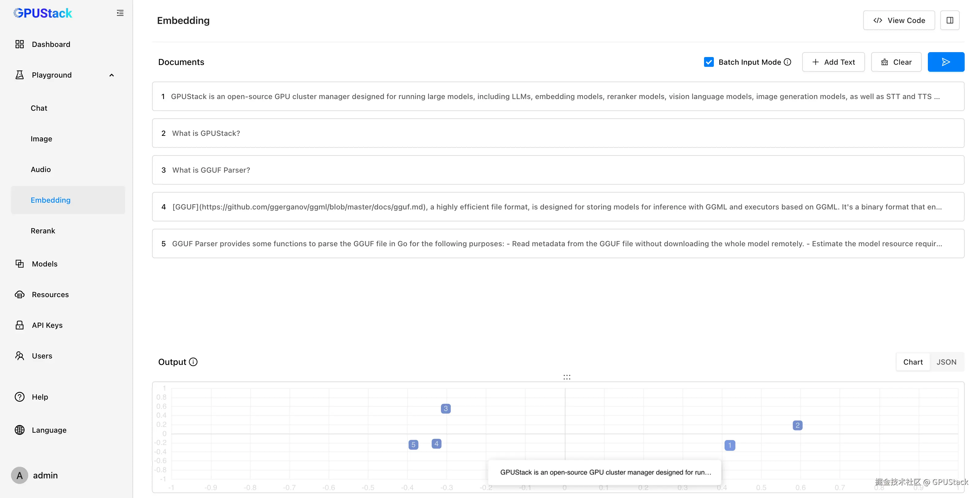Click the Output info icon
This screenshot has height=498, width=980.
(193, 362)
